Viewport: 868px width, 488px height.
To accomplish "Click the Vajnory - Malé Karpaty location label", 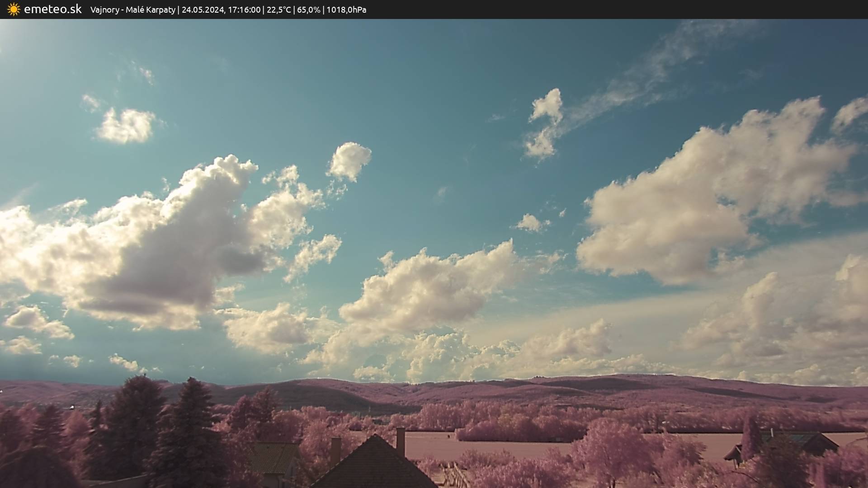I will tap(132, 9).
